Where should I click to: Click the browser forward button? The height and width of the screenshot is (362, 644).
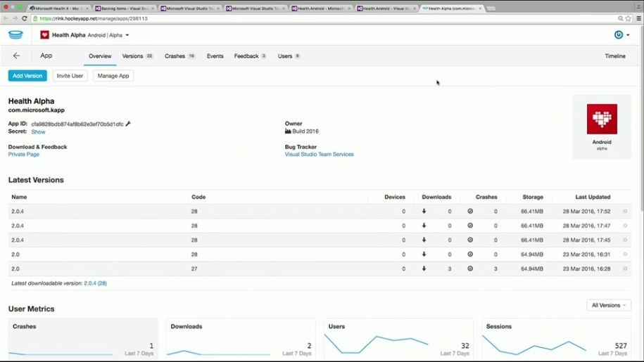(x=15, y=18)
